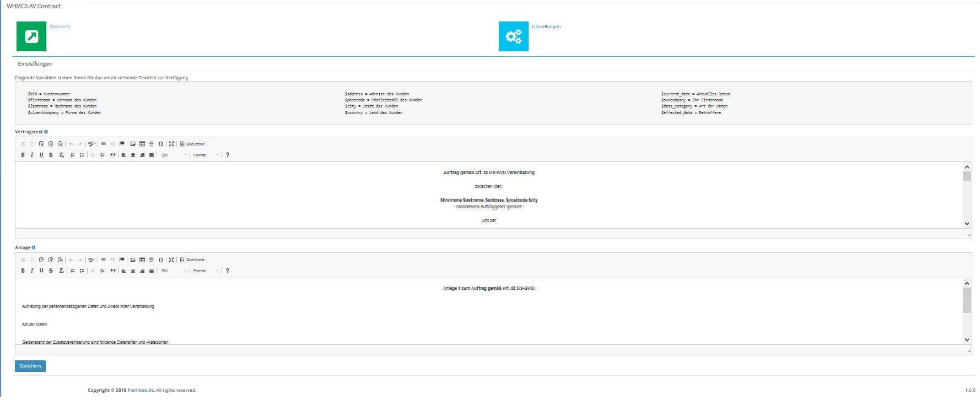Open the Anlage editor help question mark

(228, 271)
